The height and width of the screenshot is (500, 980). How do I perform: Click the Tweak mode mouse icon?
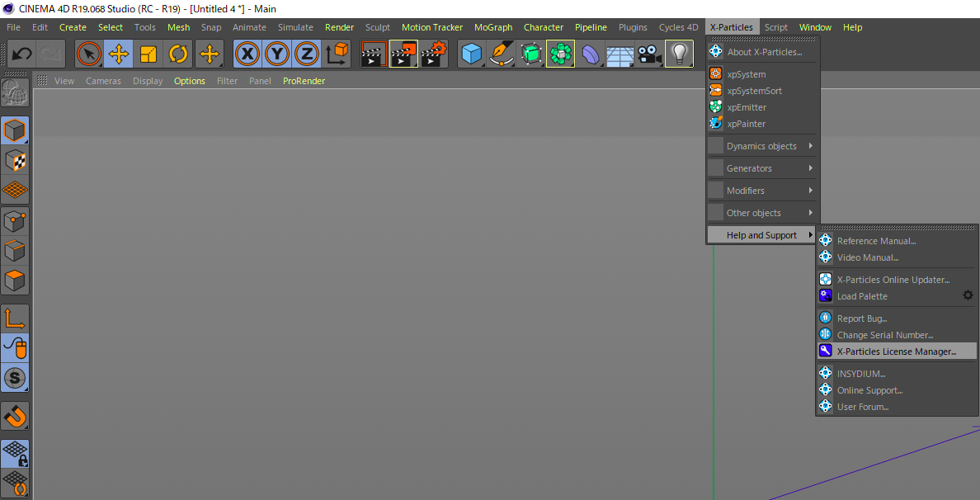(x=15, y=347)
